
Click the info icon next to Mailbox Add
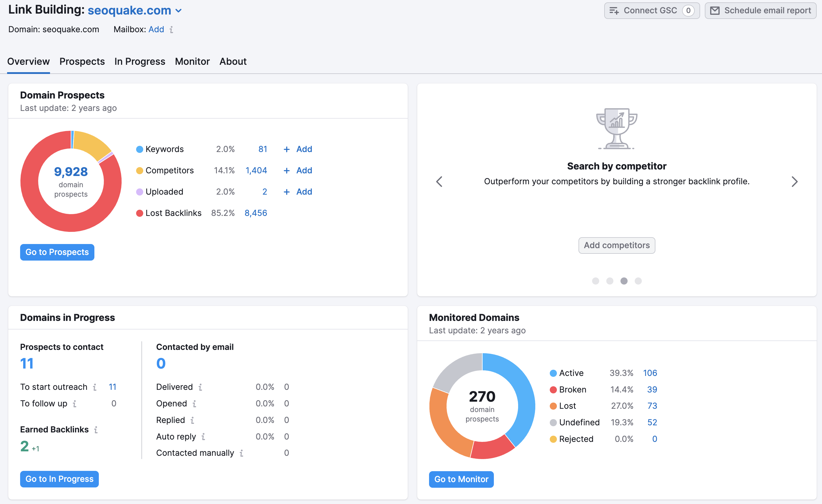[x=172, y=30]
